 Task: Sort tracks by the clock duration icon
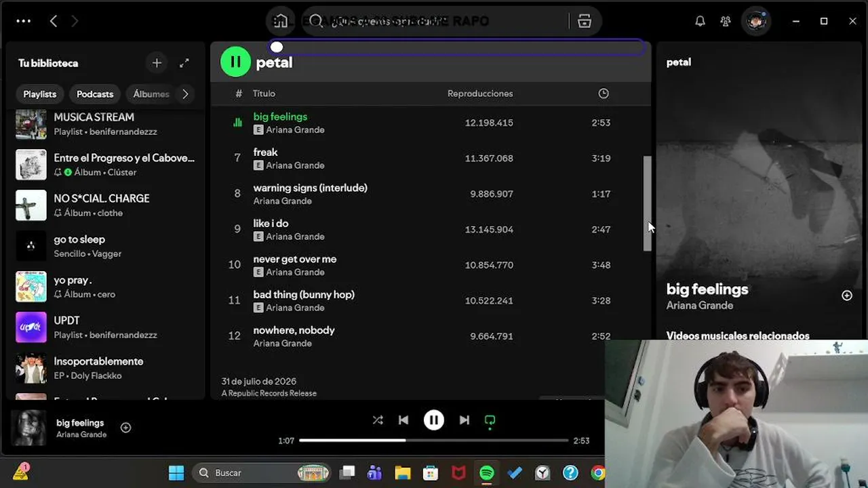click(604, 94)
